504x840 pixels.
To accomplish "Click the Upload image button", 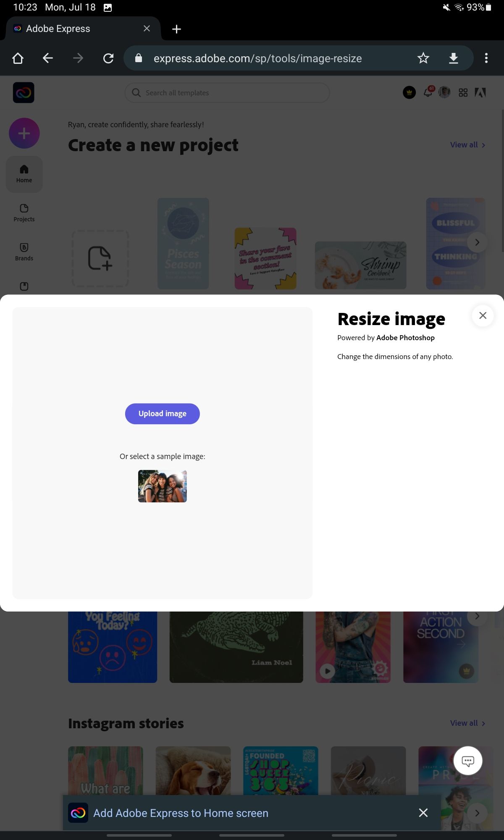I will [162, 414].
